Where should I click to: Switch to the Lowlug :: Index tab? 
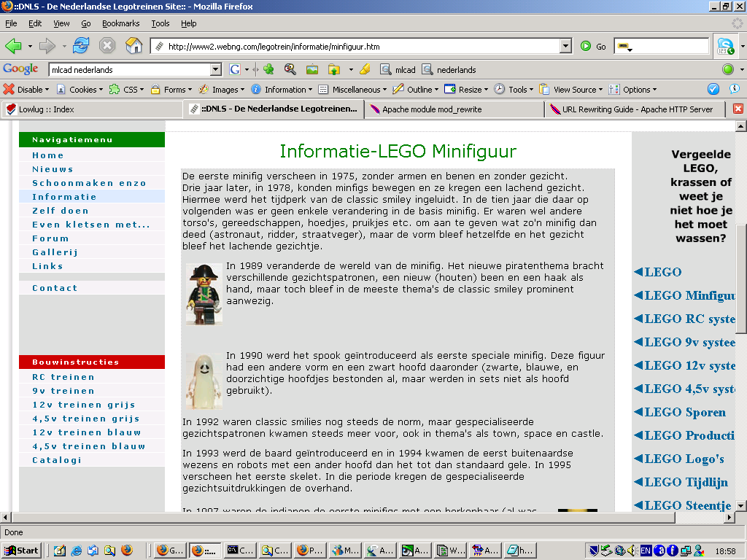(92, 109)
